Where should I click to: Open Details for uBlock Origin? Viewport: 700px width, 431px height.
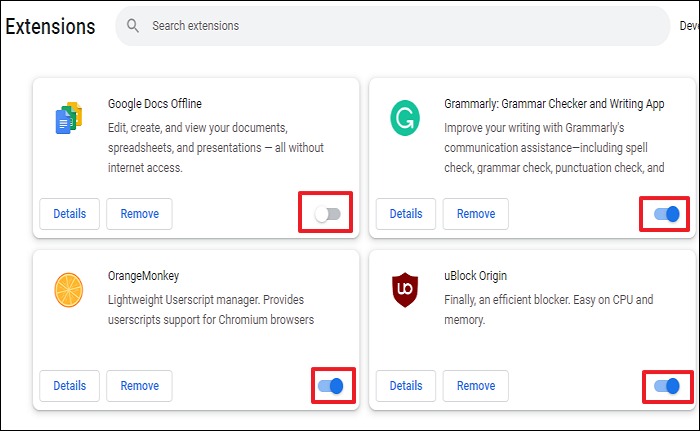tap(405, 386)
